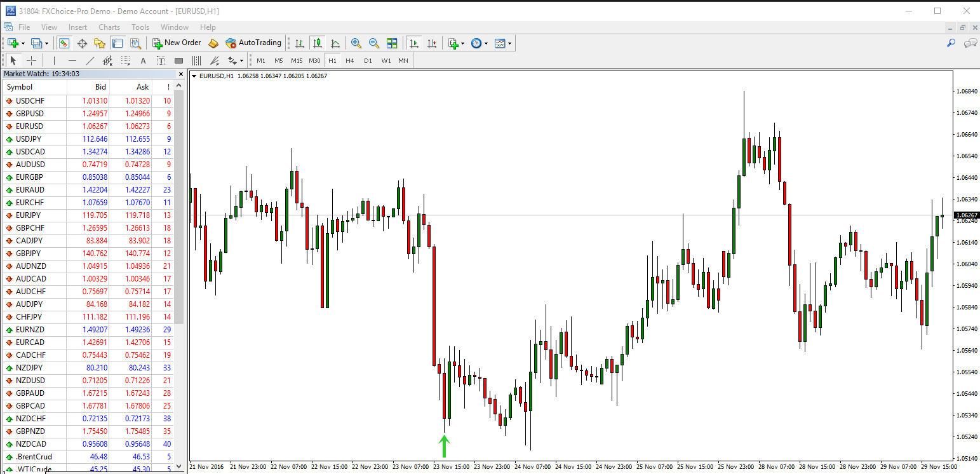Toggle the Data Window panel

(x=82, y=43)
